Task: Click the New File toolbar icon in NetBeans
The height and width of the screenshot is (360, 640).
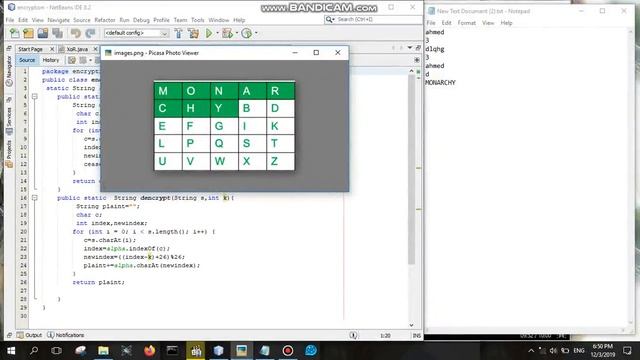Action: point(14,33)
